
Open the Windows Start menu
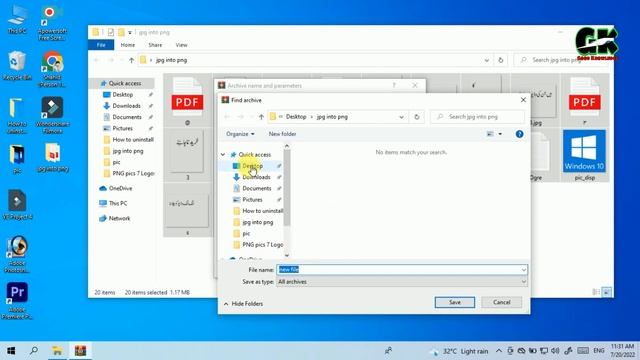(x=11, y=351)
